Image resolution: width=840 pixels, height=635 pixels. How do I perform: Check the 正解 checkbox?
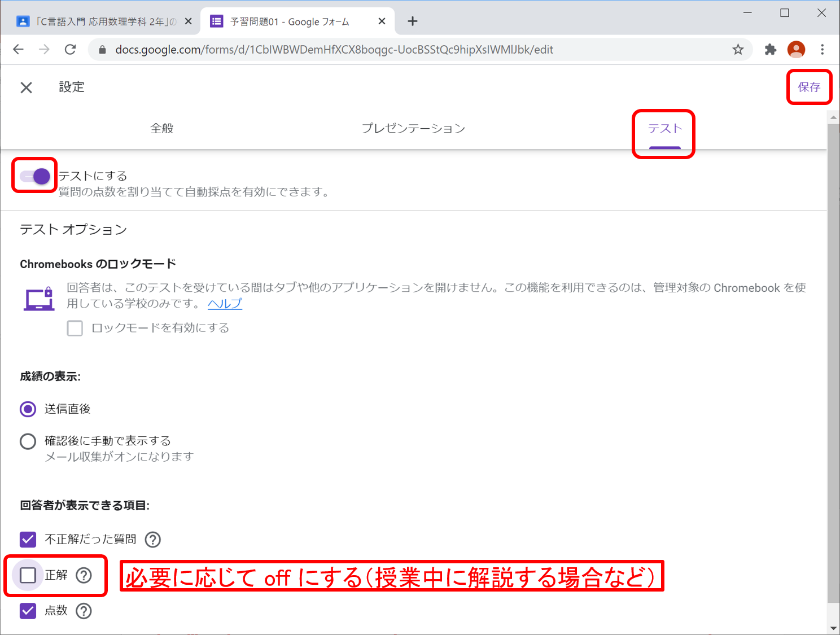pyautogui.click(x=28, y=575)
